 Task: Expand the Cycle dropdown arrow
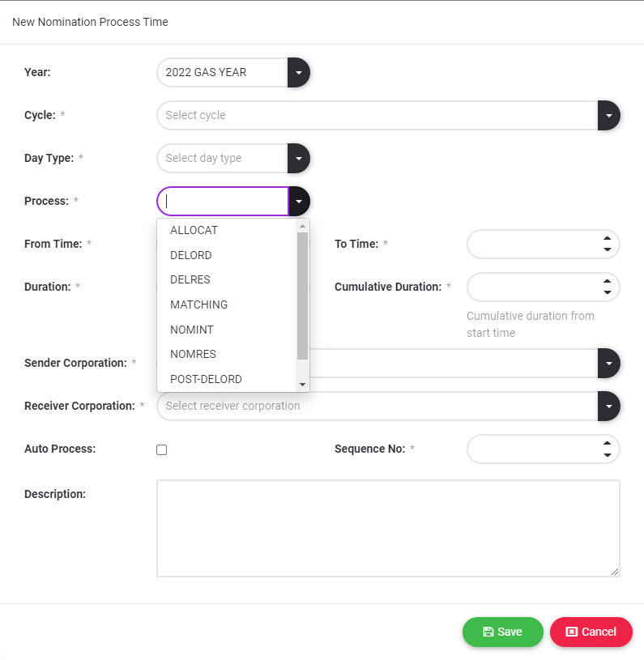[x=608, y=115]
